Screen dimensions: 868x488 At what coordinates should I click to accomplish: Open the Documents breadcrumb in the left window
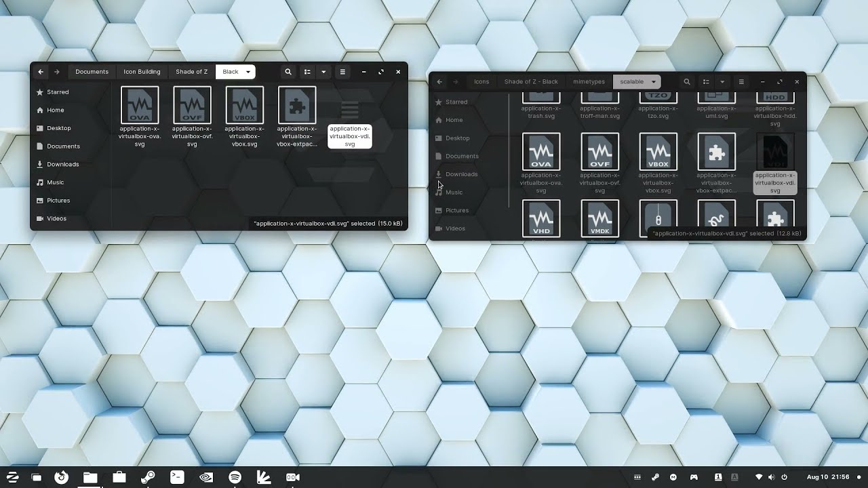[x=92, y=72]
